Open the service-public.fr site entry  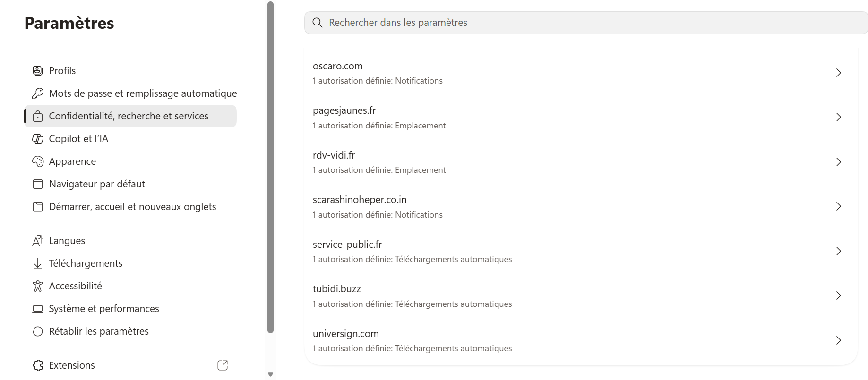coord(581,251)
